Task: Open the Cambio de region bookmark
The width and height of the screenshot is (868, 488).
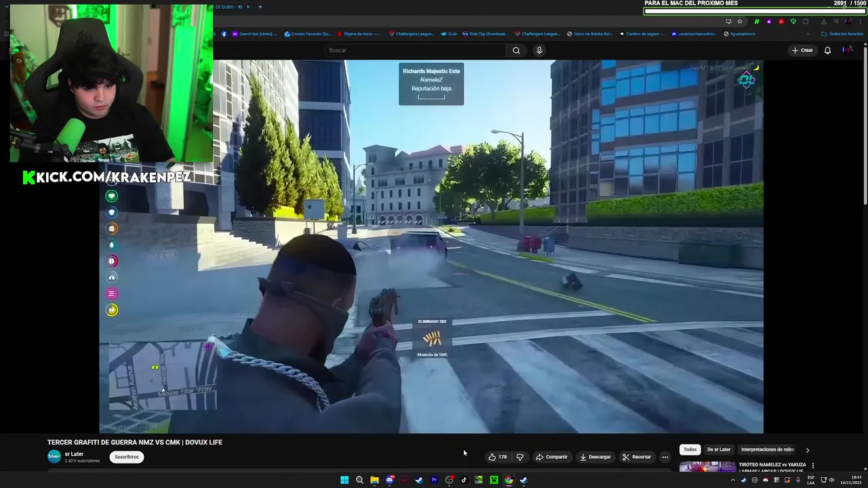Action: (642, 33)
